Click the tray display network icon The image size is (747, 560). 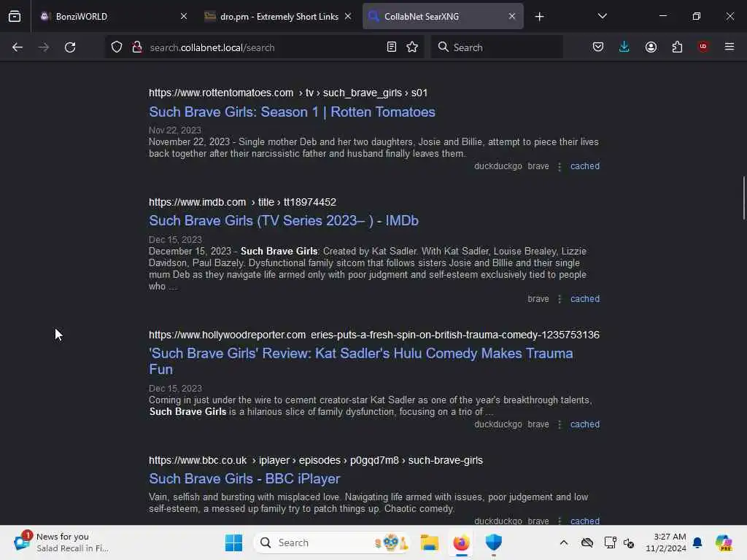(609, 542)
